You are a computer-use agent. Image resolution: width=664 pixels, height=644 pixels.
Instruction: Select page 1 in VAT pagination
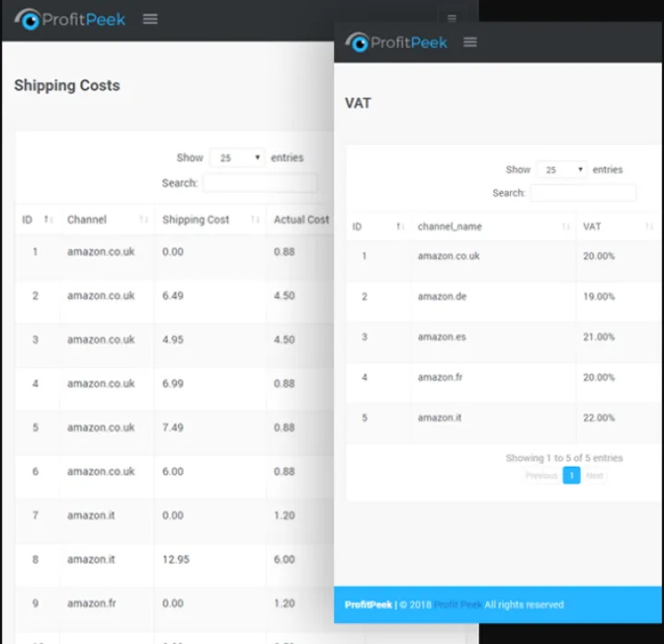572,476
